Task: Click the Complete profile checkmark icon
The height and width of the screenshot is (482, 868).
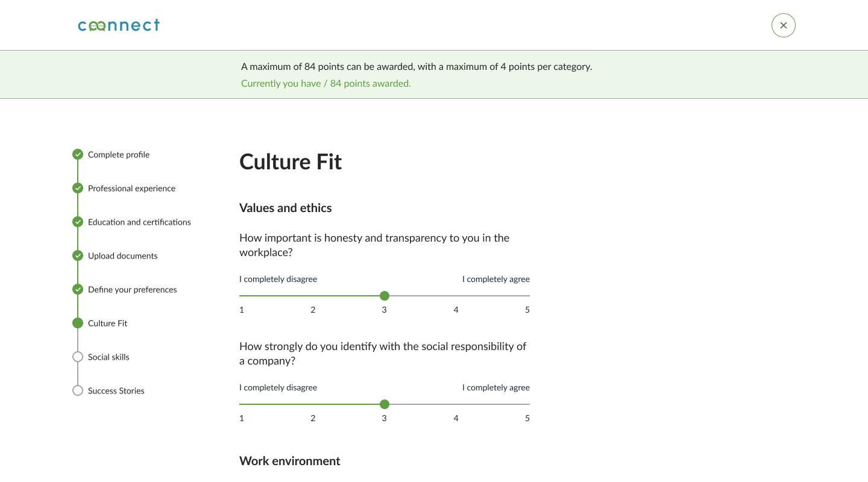Action: pyautogui.click(x=78, y=154)
